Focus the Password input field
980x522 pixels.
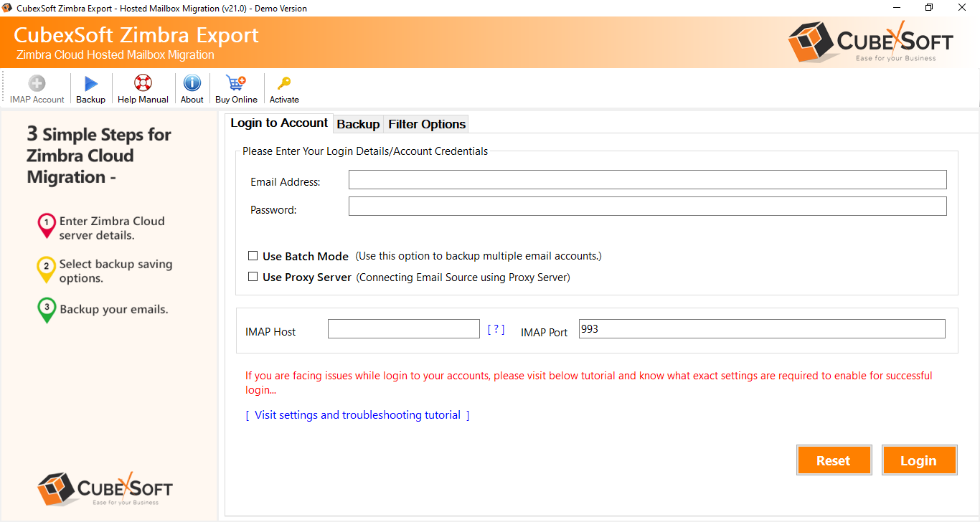[x=647, y=207]
